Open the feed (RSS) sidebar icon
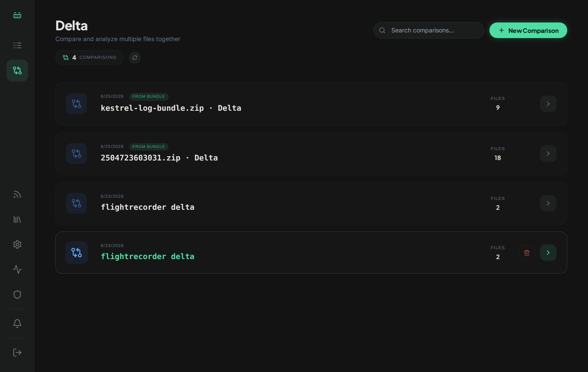This screenshot has height=372, width=588. [17, 194]
